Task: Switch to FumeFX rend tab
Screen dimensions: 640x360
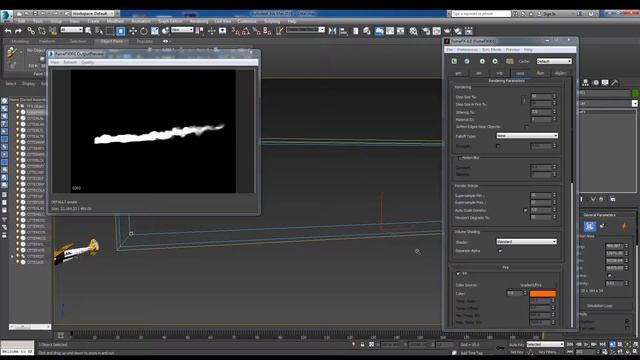Action: (x=520, y=73)
